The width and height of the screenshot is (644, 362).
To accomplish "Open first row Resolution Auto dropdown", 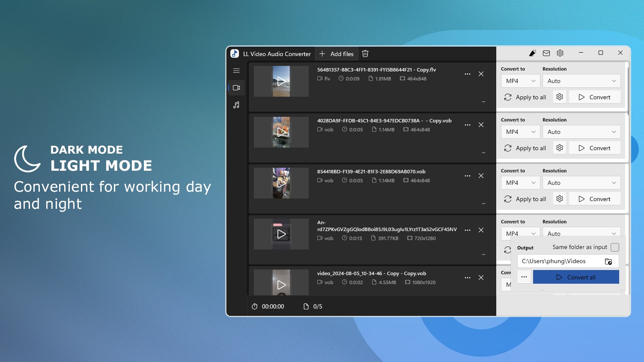I will point(581,81).
